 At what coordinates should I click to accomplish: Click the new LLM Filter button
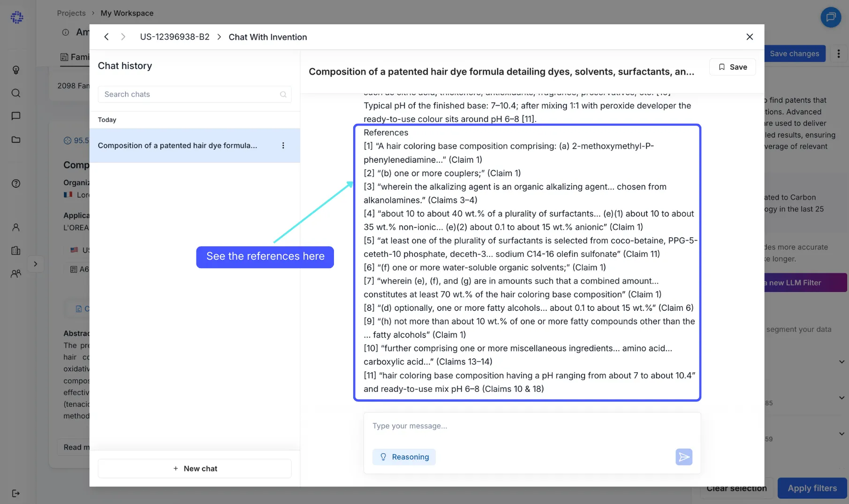click(x=805, y=283)
